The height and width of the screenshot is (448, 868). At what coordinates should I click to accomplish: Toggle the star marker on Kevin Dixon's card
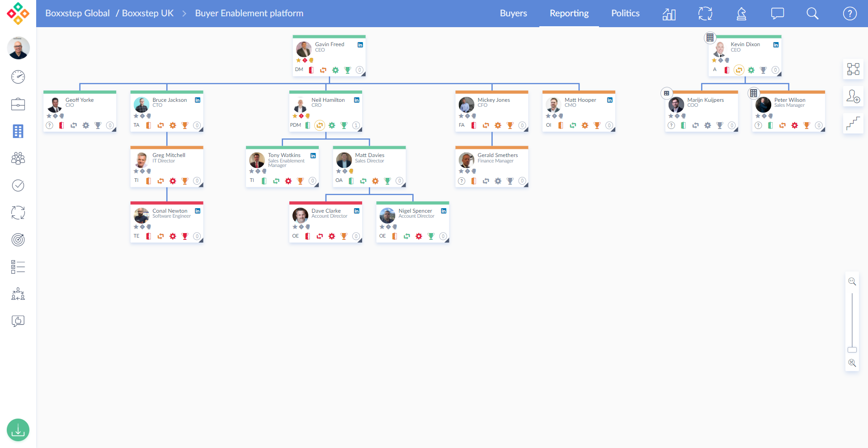714,60
